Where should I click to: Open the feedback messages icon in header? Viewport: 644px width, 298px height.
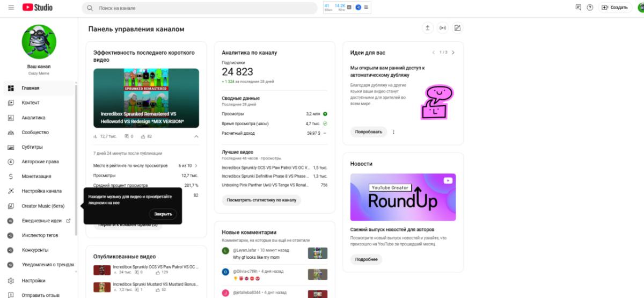578,8
